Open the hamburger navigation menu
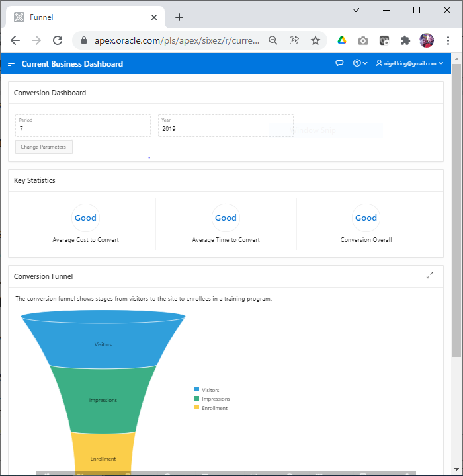 pos(11,63)
